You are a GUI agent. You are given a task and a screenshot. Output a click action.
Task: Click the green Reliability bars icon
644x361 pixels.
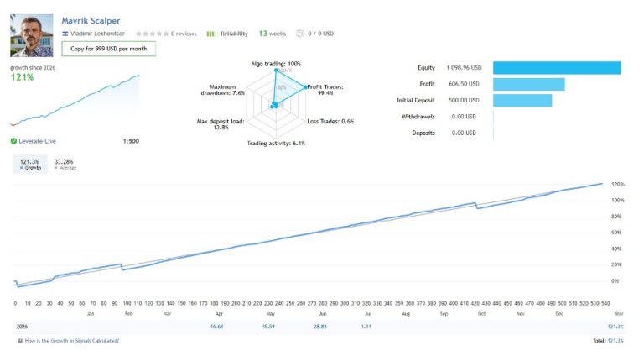coord(210,34)
